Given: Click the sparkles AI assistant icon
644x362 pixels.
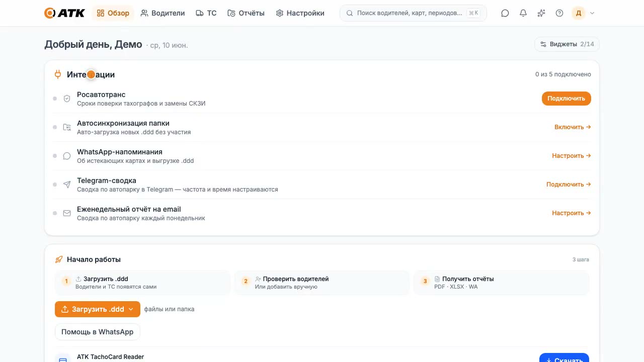Looking at the screenshot, I should (541, 13).
